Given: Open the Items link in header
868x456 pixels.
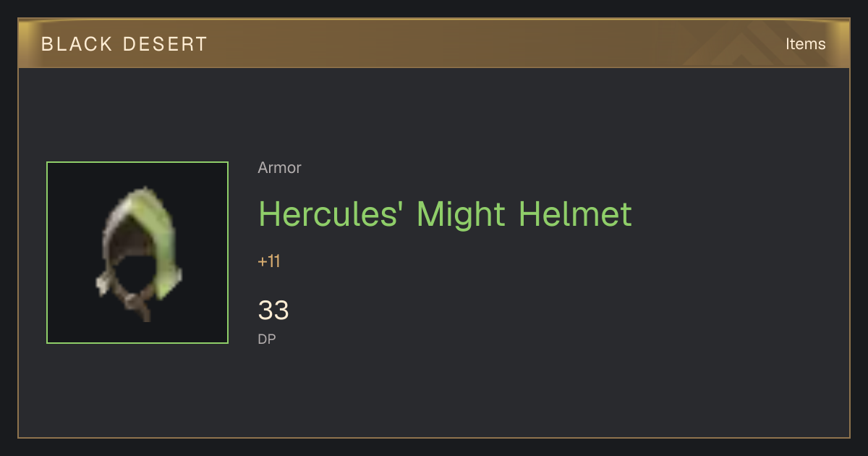Looking at the screenshot, I should coord(805,44).
